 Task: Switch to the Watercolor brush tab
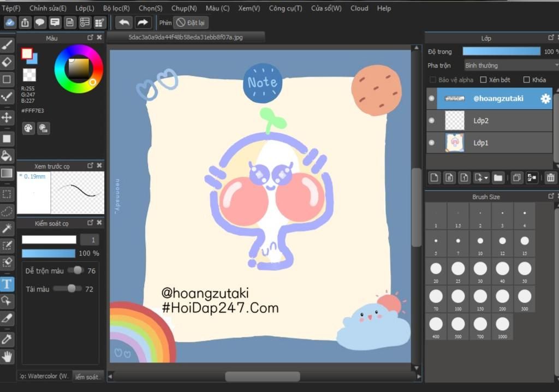(x=44, y=376)
